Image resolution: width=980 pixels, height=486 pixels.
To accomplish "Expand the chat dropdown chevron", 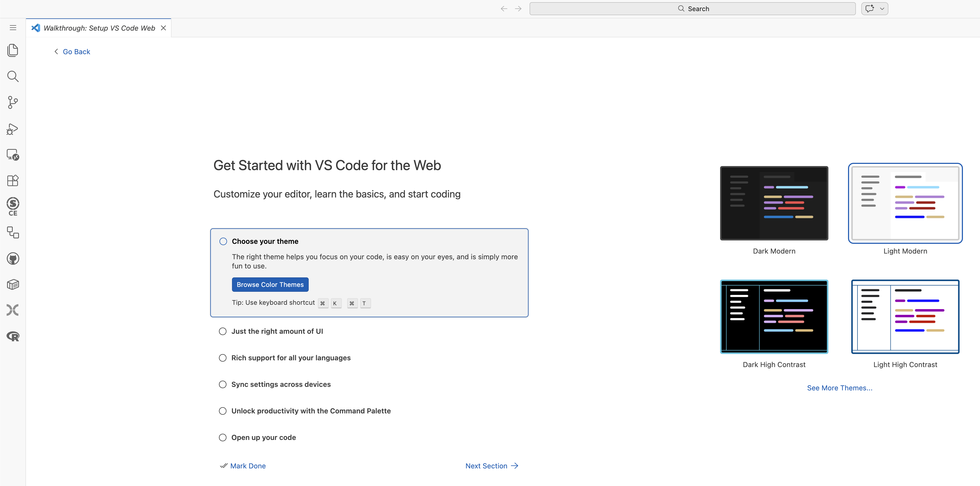I will pos(882,9).
